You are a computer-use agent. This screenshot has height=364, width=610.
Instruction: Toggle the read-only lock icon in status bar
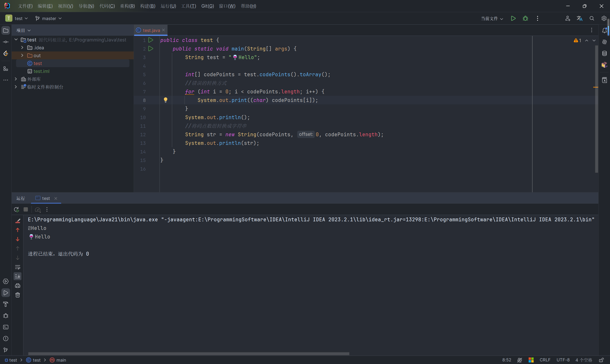(x=601, y=360)
